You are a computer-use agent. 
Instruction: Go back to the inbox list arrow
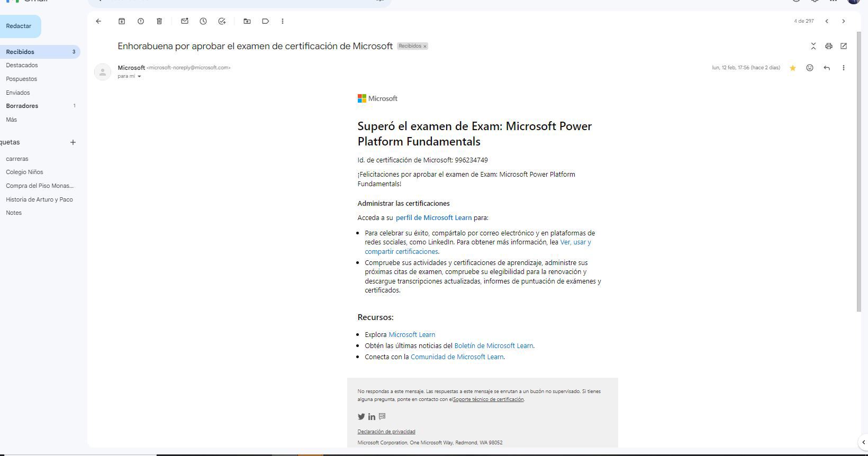point(98,21)
